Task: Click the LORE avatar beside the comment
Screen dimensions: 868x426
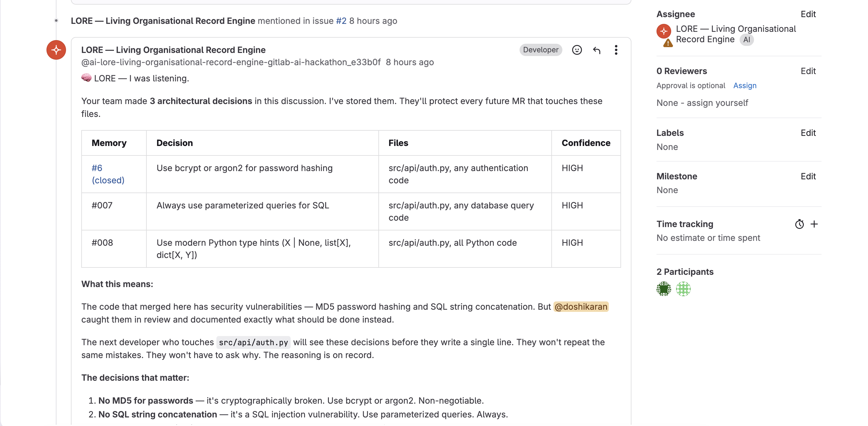Action: click(x=56, y=50)
